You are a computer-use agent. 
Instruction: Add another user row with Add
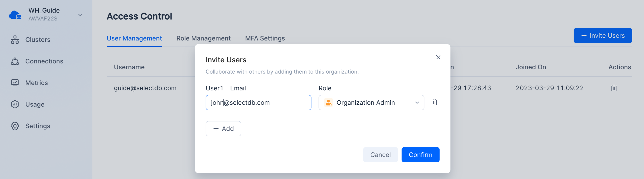(x=223, y=128)
